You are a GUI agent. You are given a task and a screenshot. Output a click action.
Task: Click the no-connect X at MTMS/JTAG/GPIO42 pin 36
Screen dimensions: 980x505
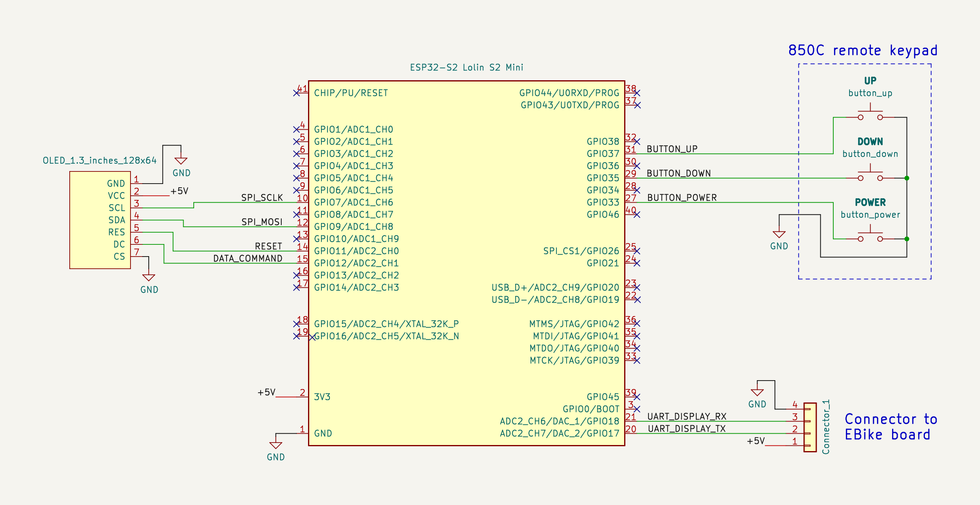point(637,324)
